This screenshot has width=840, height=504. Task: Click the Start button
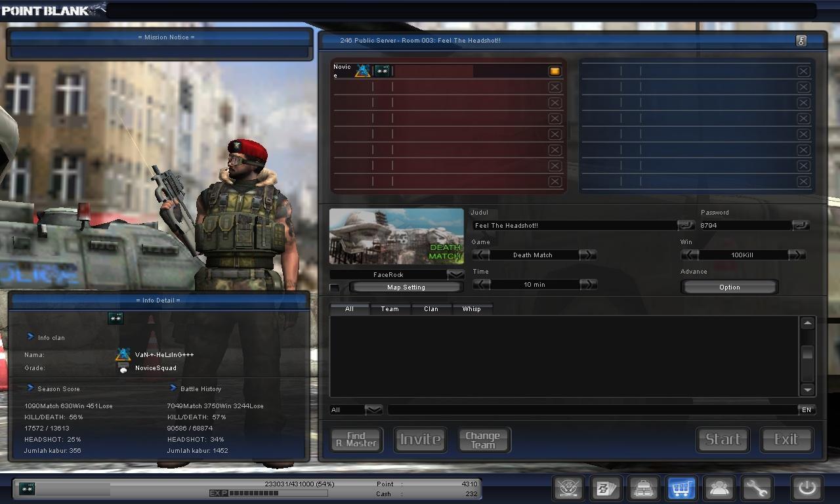pos(723,440)
